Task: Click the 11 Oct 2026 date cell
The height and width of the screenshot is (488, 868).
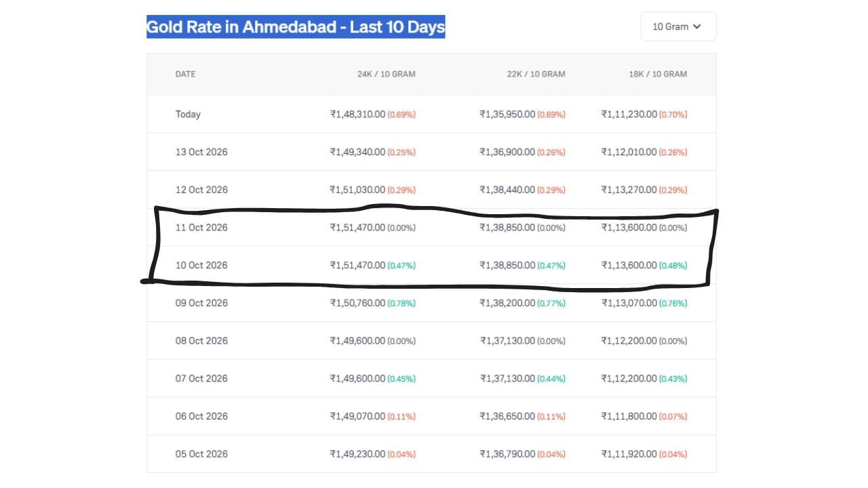Action: [x=201, y=227]
